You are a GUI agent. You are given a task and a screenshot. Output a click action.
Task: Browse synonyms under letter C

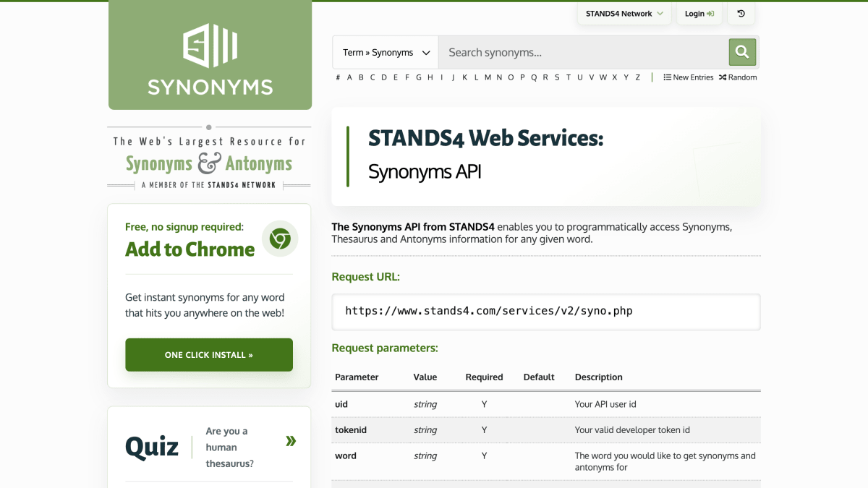[373, 77]
